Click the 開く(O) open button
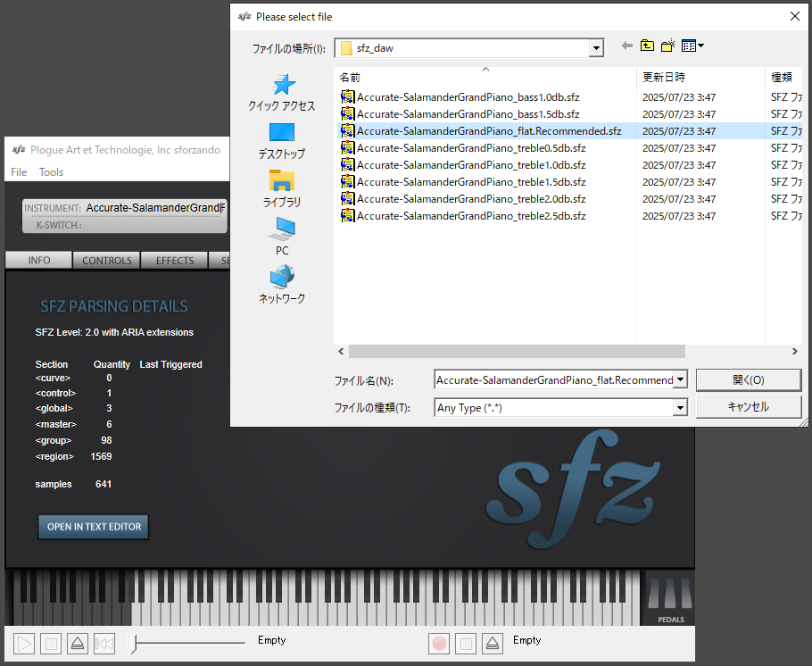Image resolution: width=812 pixels, height=666 pixels. click(749, 380)
